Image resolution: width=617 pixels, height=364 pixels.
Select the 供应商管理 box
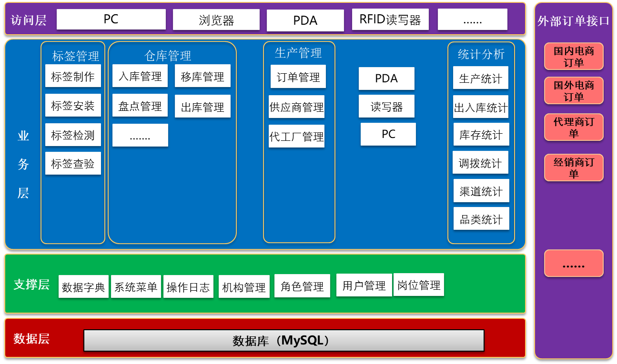296,107
